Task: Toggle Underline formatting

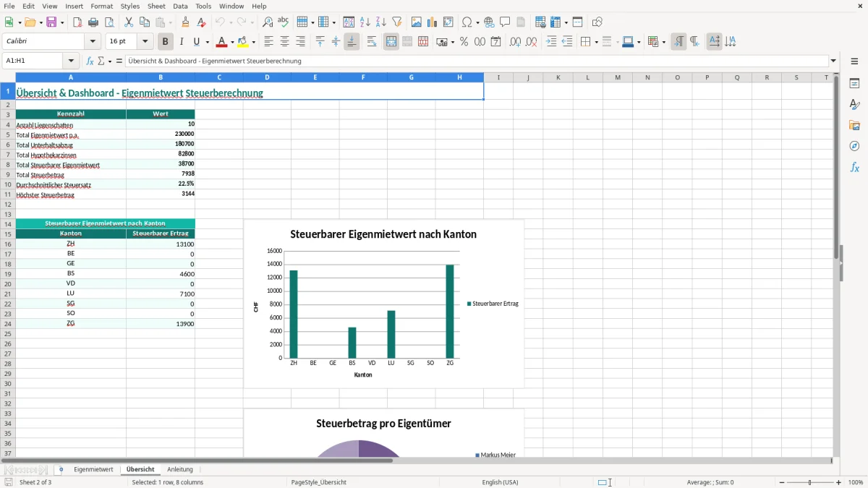Action: [x=196, y=42]
